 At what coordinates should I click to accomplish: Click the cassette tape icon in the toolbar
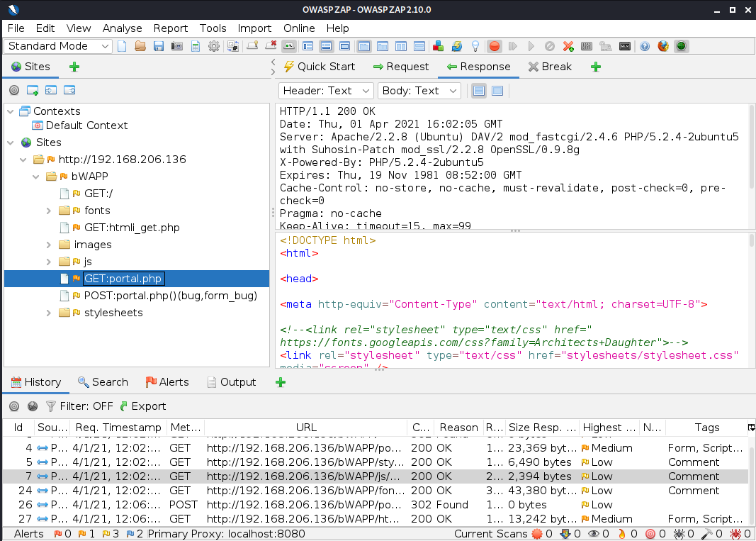pos(625,46)
